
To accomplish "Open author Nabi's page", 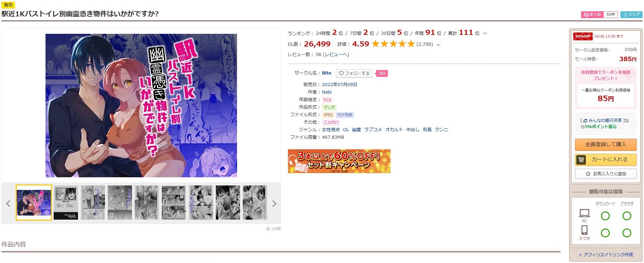I will point(327,92).
